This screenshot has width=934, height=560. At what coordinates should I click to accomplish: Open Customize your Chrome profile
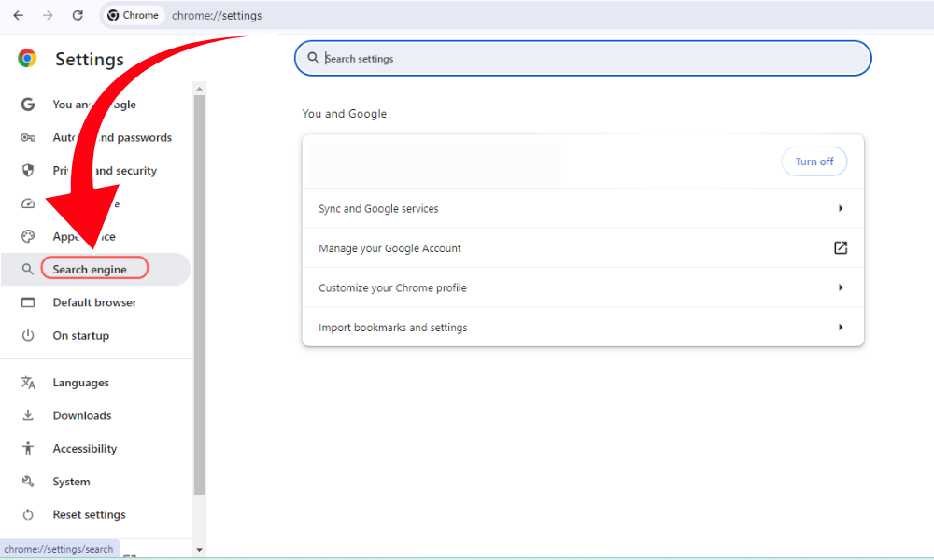(x=583, y=287)
